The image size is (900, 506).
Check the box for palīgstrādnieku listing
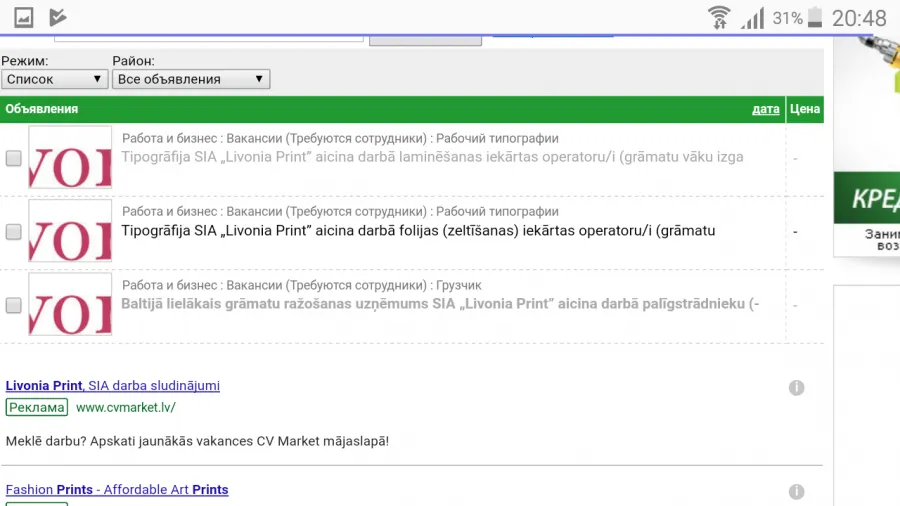(14, 305)
